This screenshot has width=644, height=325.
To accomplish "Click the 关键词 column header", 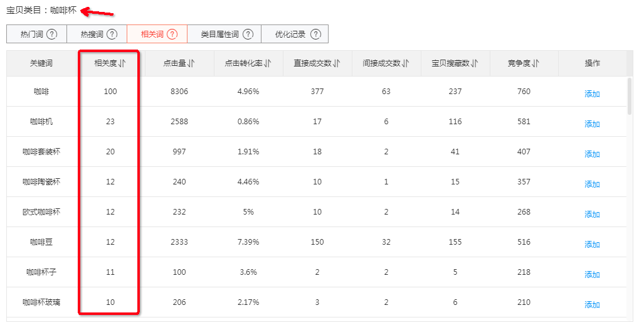I will click(x=41, y=63).
